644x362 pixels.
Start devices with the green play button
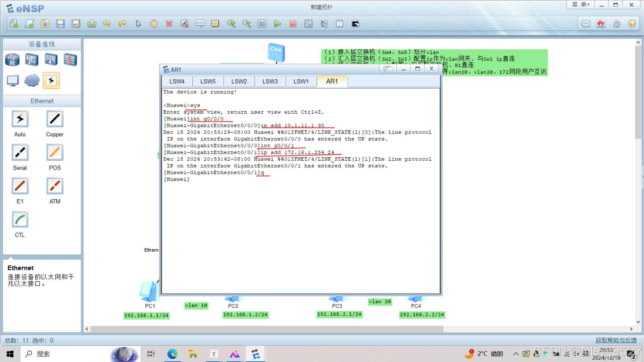(278, 23)
